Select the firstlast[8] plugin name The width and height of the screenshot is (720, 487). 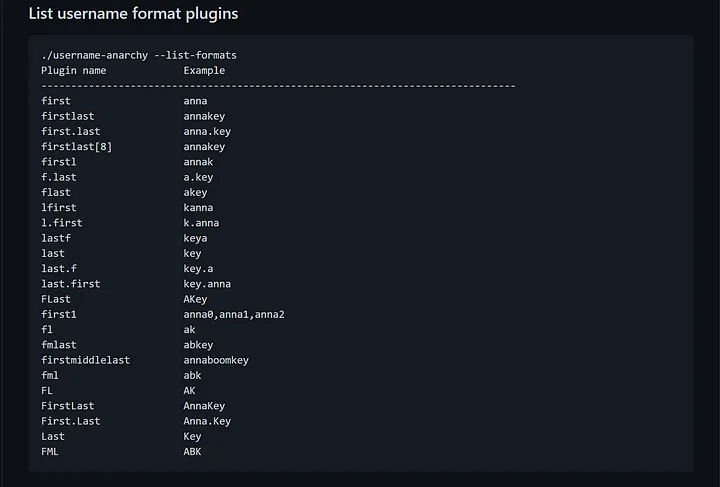pos(76,147)
